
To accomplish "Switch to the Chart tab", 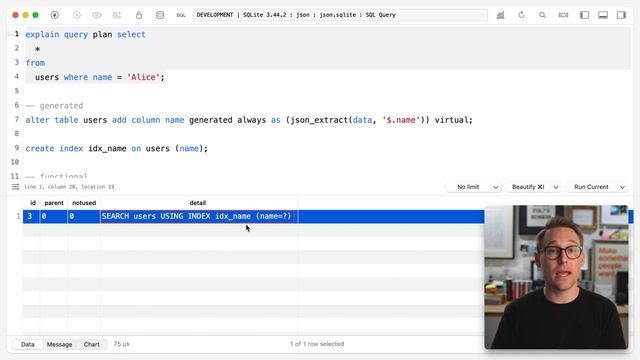I will click(x=91, y=344).
